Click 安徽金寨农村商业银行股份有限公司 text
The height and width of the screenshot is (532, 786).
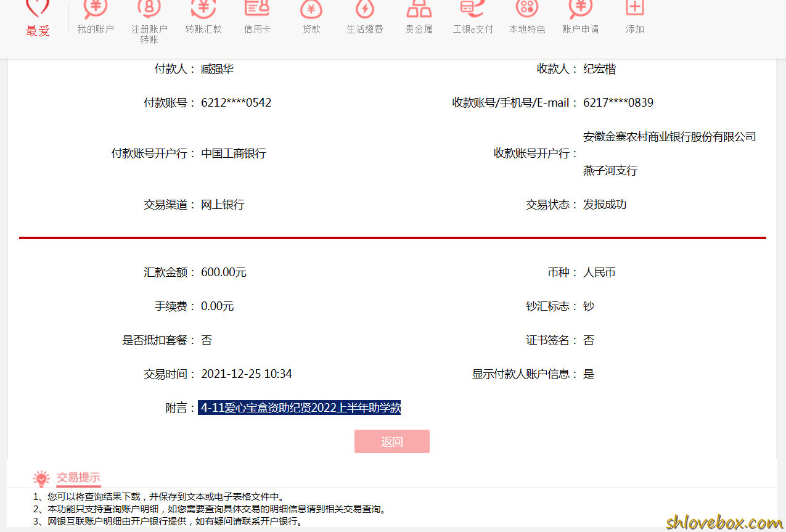pyautogui.click(x=669, y=137)
